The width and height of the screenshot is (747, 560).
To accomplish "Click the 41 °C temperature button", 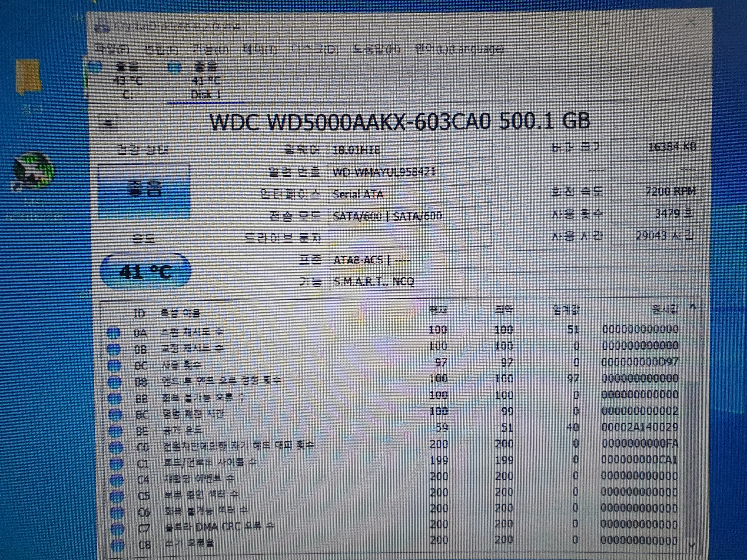I will tap(145, 271).
